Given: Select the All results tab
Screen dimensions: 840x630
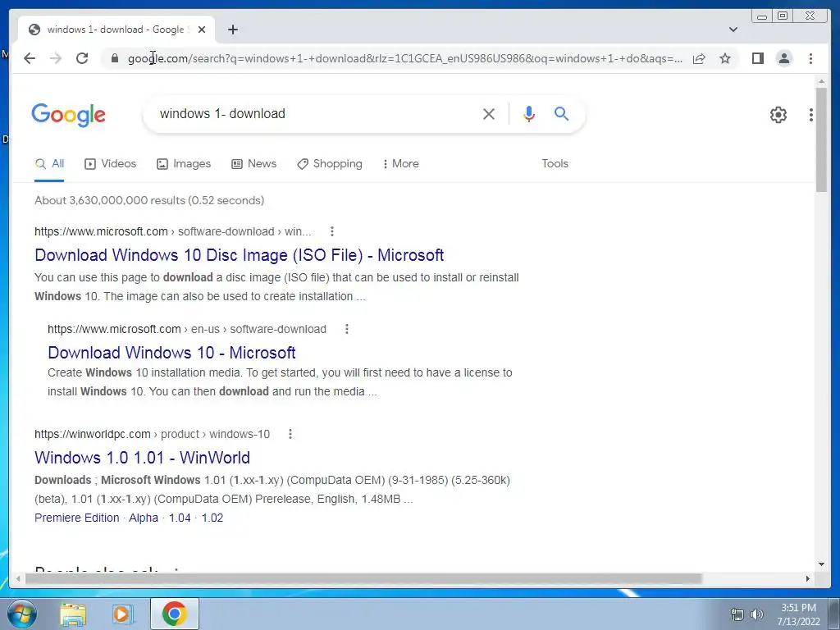Looking at the screenshot, I should pos(49,164).
